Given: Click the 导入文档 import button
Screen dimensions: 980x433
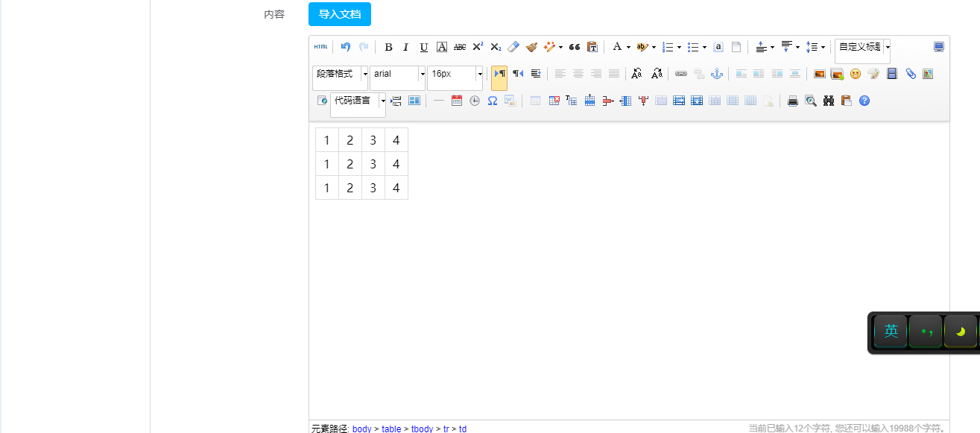Looking at the screenshot, I should [340, 14].
